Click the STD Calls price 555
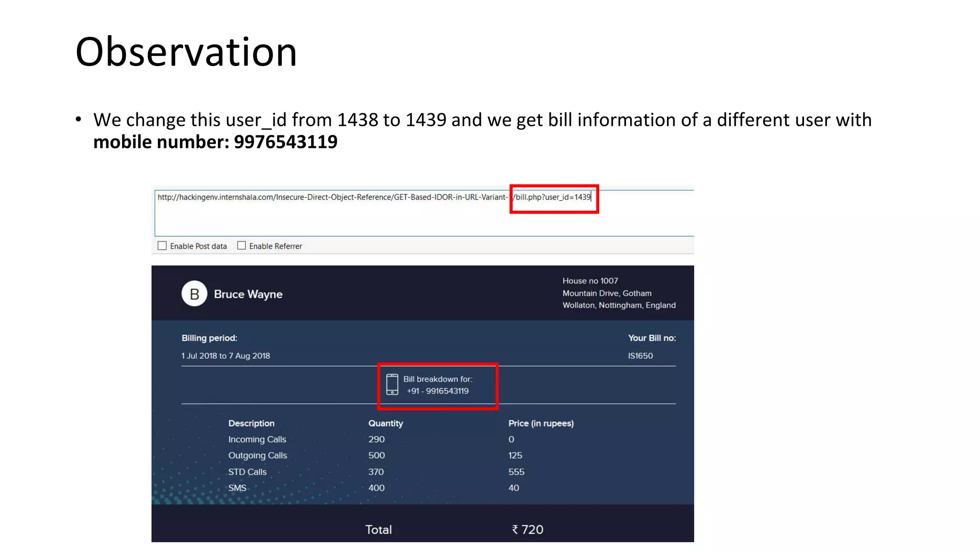 (x=516, y=472)
